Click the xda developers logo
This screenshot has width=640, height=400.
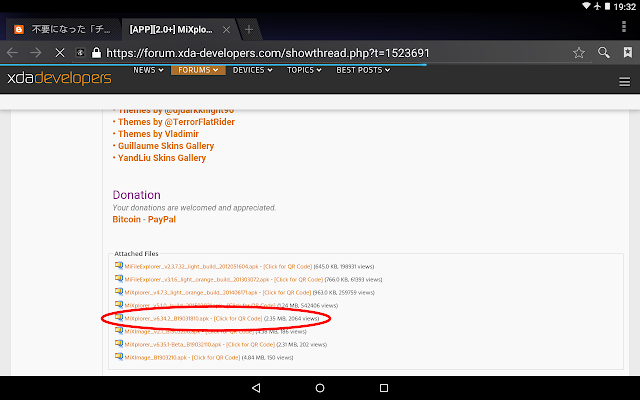coord(59,78)
